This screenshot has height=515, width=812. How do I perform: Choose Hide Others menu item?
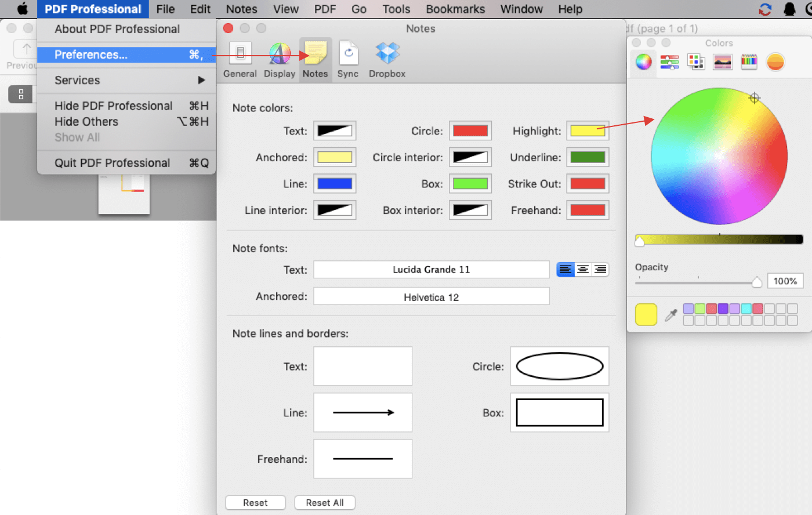point(126,121)
